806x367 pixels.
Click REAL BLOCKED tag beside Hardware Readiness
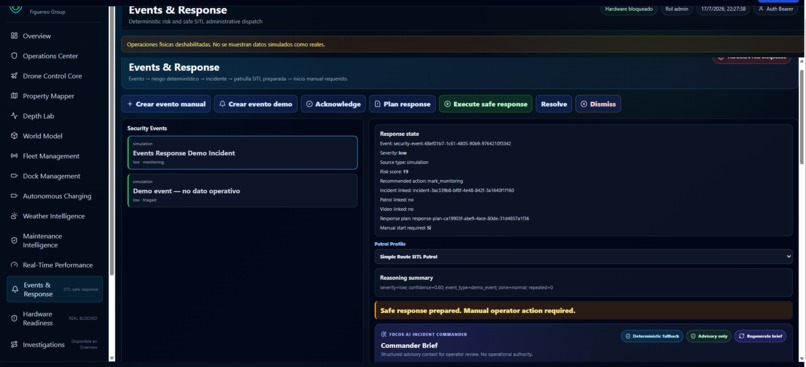pyautogui.click(x=83, y=319)
